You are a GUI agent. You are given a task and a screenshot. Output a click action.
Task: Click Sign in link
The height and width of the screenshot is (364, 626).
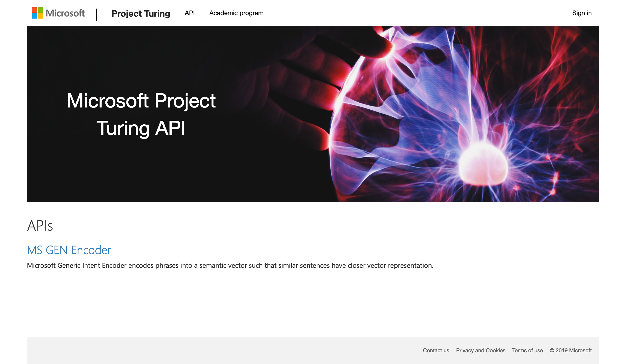[581, 13]
